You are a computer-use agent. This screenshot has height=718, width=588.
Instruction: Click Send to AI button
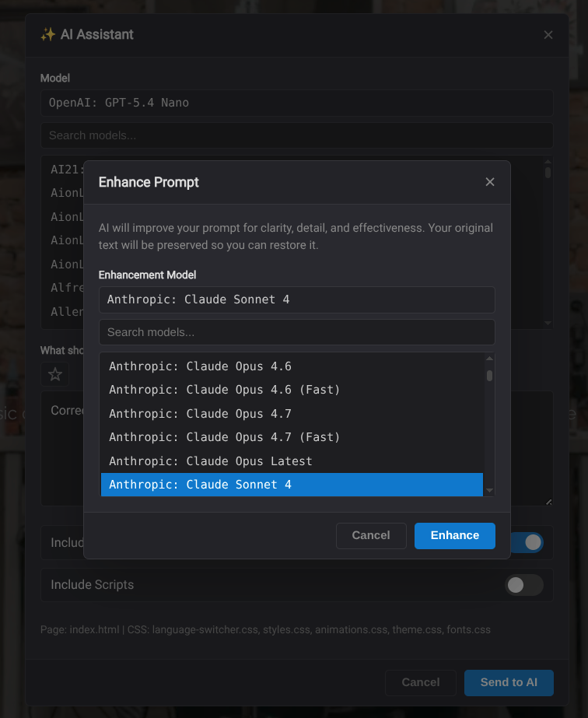pos(509,682)
